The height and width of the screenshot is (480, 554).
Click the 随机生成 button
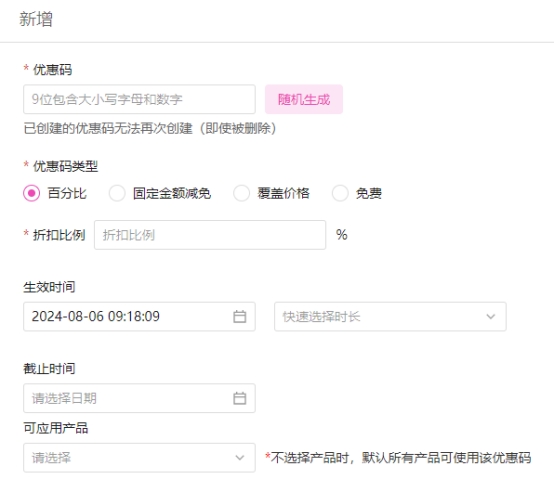click(304, 99)
